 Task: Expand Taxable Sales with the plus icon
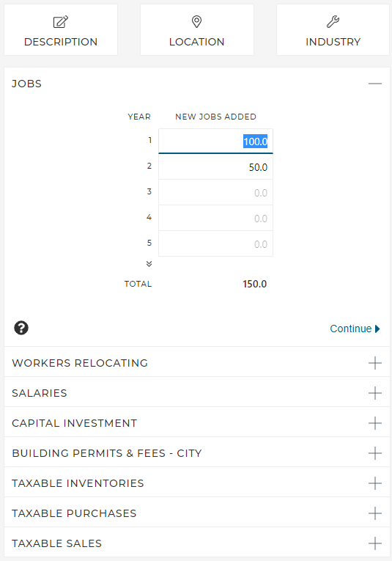(375, 543)
